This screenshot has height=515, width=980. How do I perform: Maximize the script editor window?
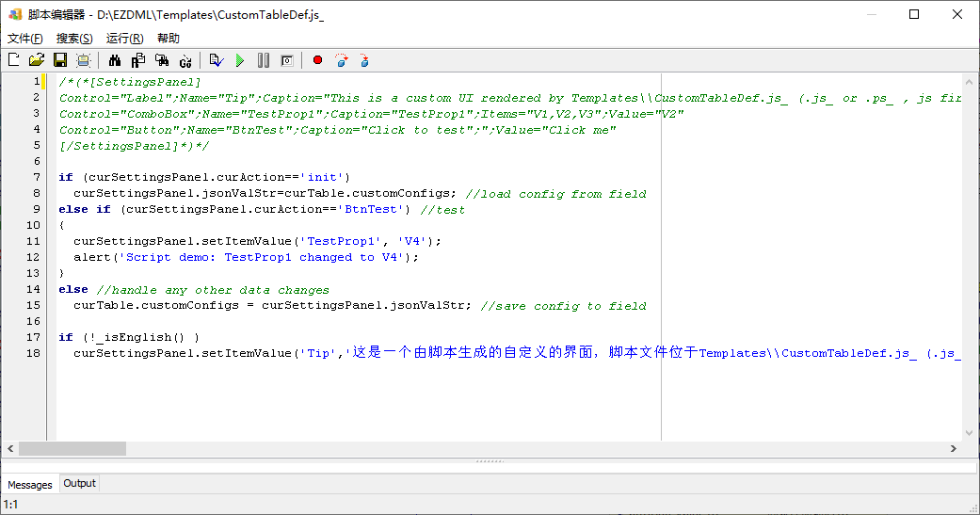pyautogui.click(x=914, y=14)
